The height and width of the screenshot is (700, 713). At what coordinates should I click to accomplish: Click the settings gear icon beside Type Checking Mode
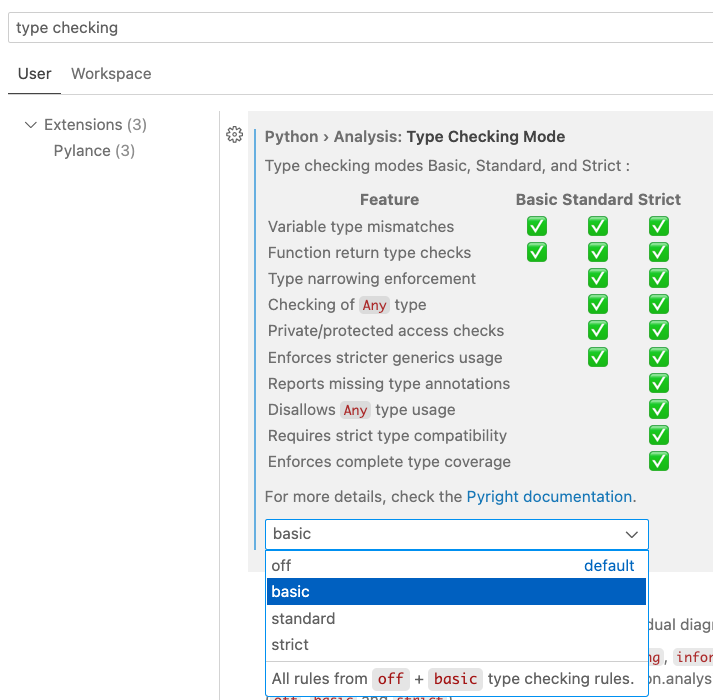235,135
